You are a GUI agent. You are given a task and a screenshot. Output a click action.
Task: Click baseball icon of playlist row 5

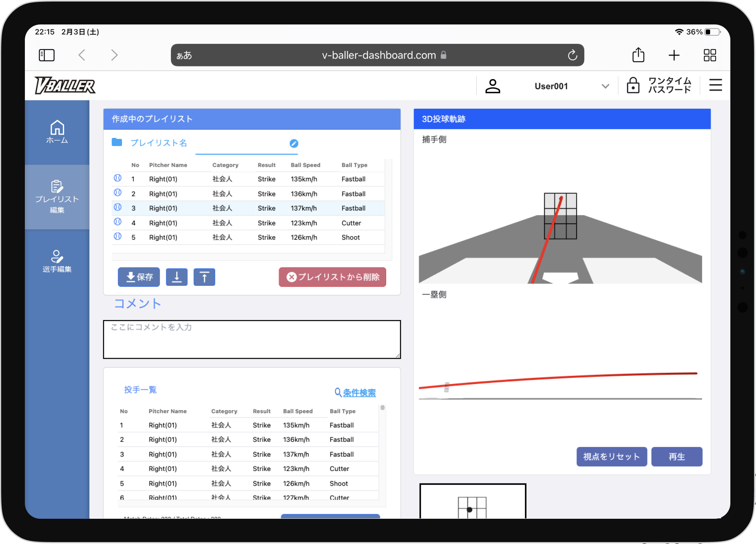118,236
